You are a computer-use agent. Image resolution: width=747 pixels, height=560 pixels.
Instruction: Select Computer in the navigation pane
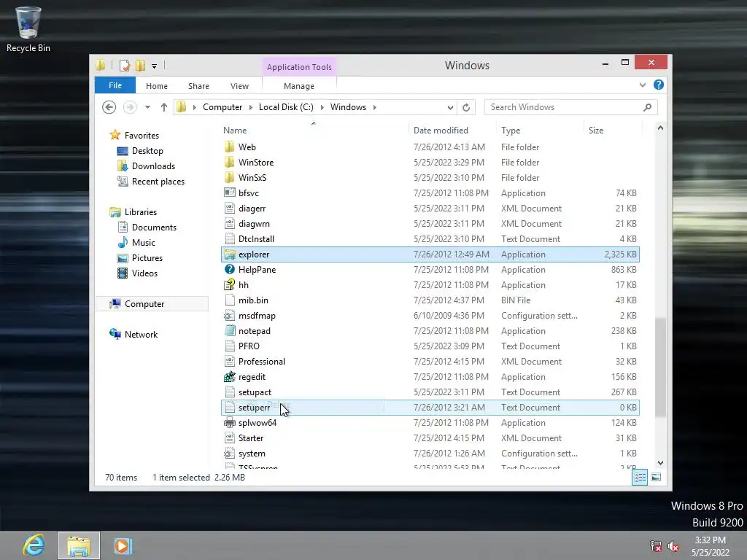152,304
